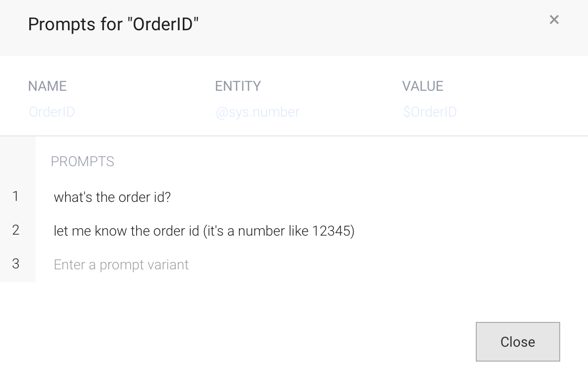588x373 pixels.
Task: Click the gray gutter left of PROMPTS label
Action: 17,161
